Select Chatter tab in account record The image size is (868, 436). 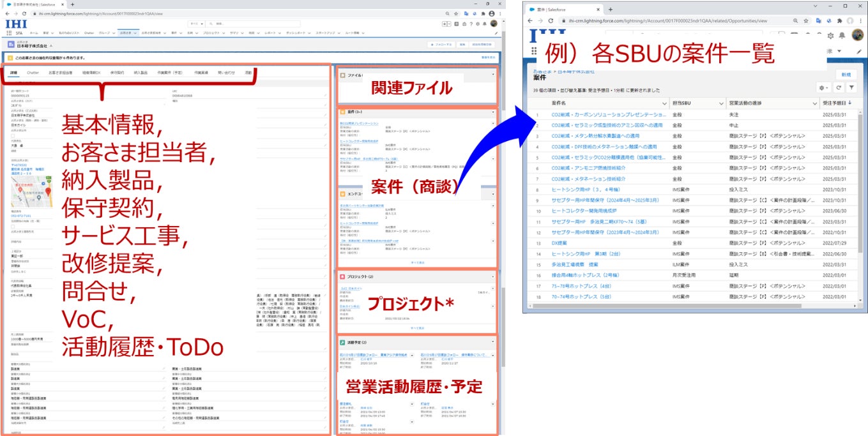point(33,73)
